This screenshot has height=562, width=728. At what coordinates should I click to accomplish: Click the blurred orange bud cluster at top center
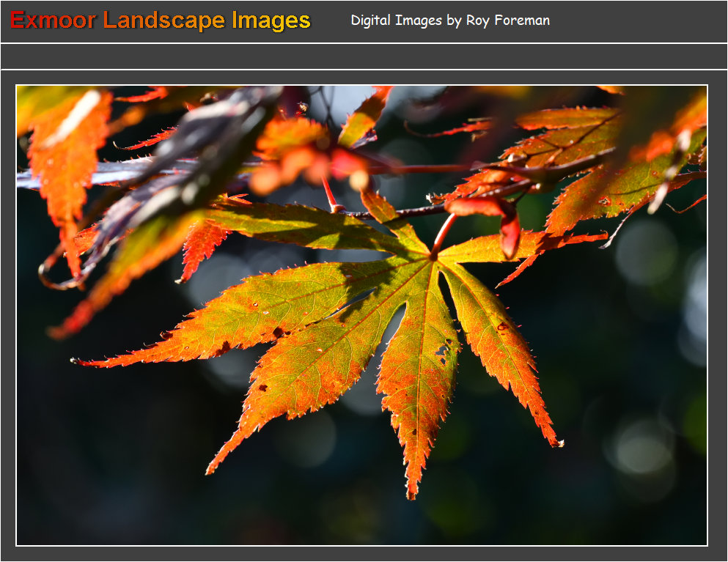(x=308, y=158)
